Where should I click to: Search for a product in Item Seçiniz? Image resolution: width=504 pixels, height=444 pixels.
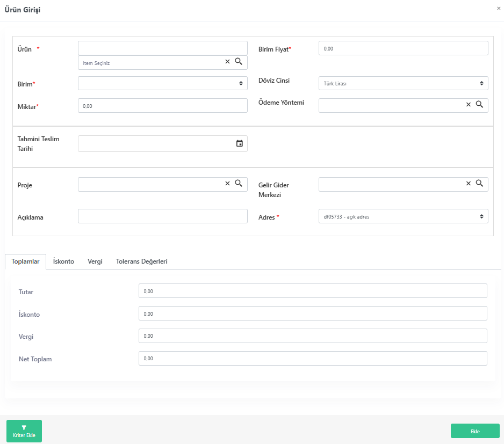click(x=239, y=61)
